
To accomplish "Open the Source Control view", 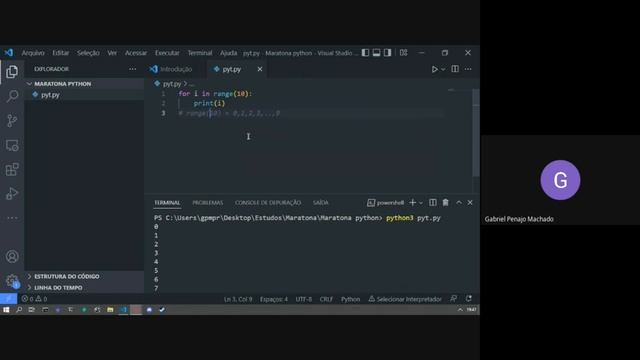I will click(x=12, y=121).
